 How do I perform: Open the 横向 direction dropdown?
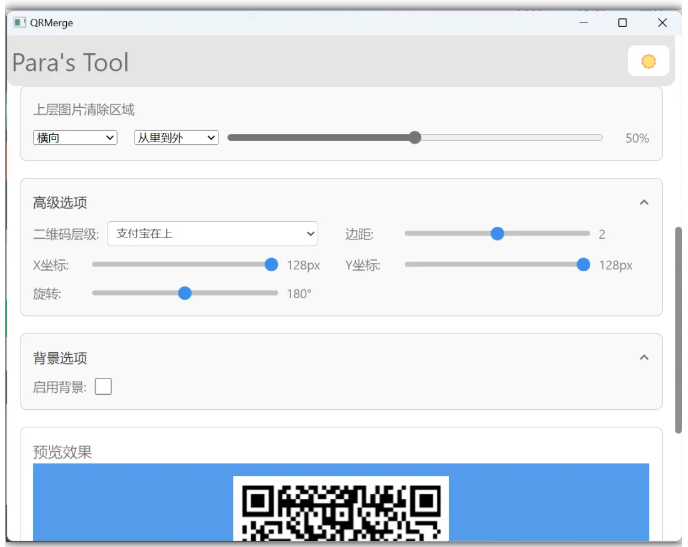pyautogui.click(x=75, y=138)
